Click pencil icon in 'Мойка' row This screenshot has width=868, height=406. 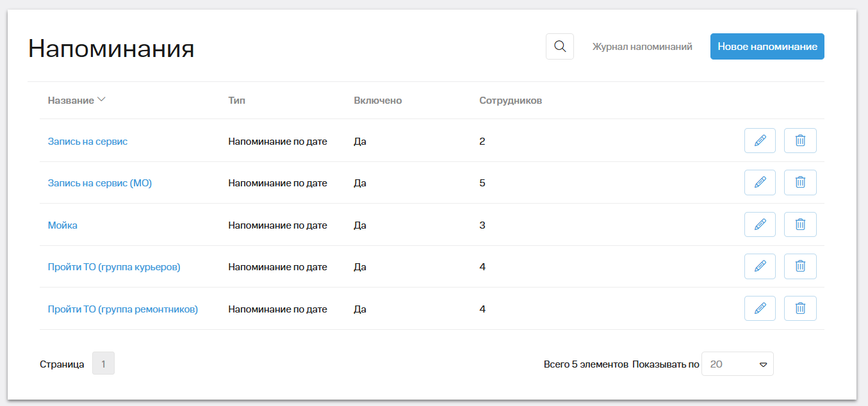coord(760,225)
